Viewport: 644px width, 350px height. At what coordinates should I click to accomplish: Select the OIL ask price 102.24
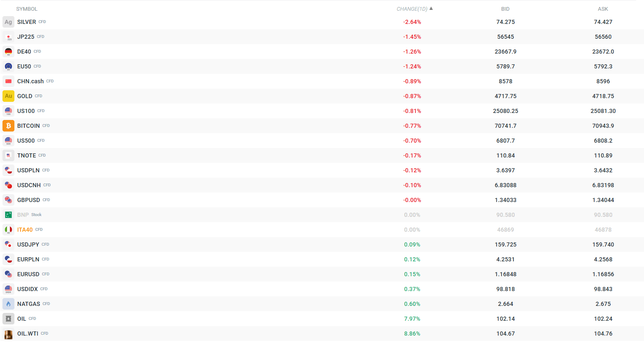(x=603, y=319)
